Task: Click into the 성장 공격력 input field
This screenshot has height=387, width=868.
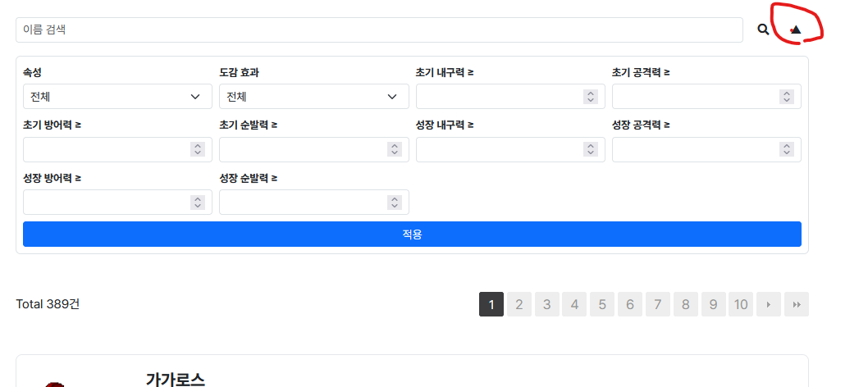Action: point(693,149)
